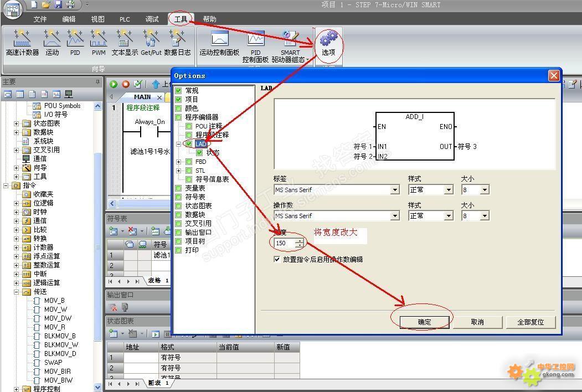This screenshot has width=582, height=392.
Task: Open the 帮助 menu tab
Action: (x=210, y=19)
